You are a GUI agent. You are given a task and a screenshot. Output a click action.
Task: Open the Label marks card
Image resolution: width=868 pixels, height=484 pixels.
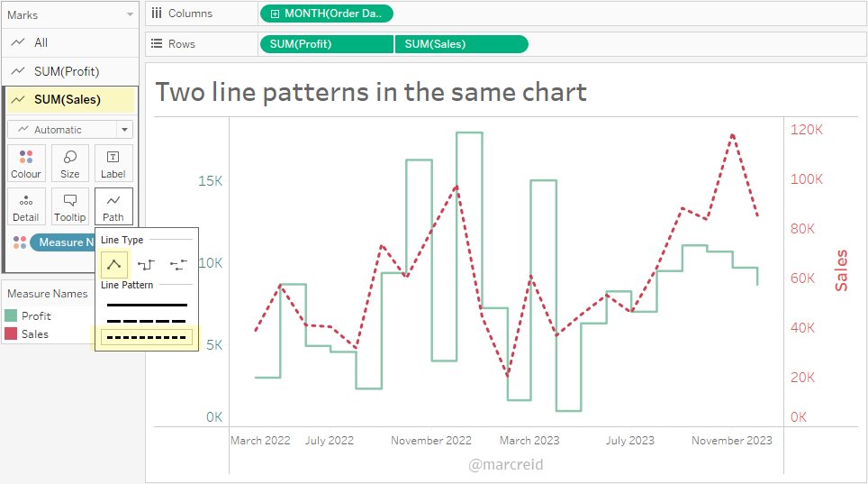tap(113, 163)
